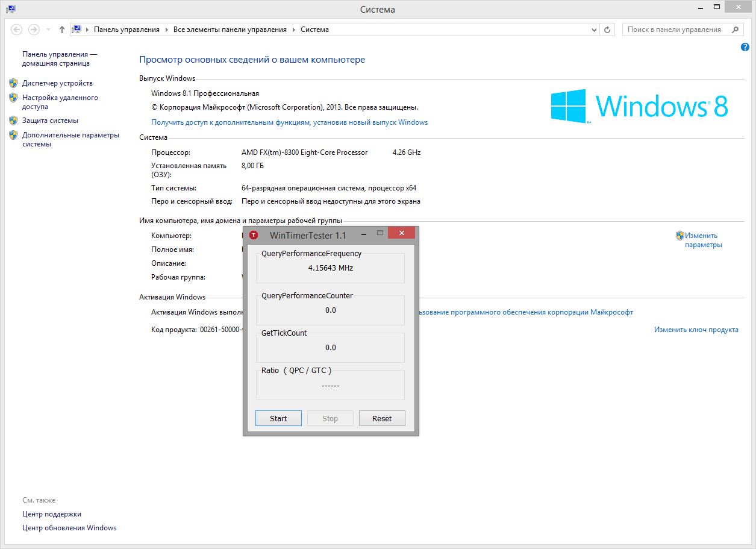This screenshot has height=549, width=756.
Task: Click shield icon beside Настройка удаленного доступа
Action: click(13, 97)
